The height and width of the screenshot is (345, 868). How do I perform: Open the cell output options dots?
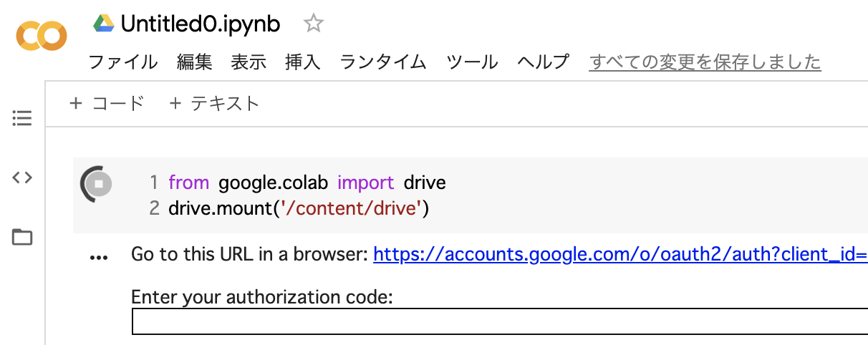pyautogui.click(x=99, y=258)
